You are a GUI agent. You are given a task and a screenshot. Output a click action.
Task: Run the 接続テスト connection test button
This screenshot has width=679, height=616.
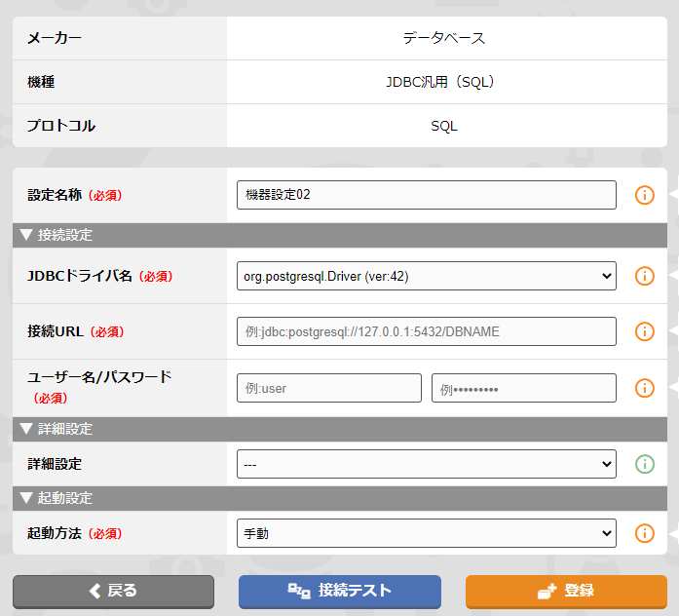339,591
